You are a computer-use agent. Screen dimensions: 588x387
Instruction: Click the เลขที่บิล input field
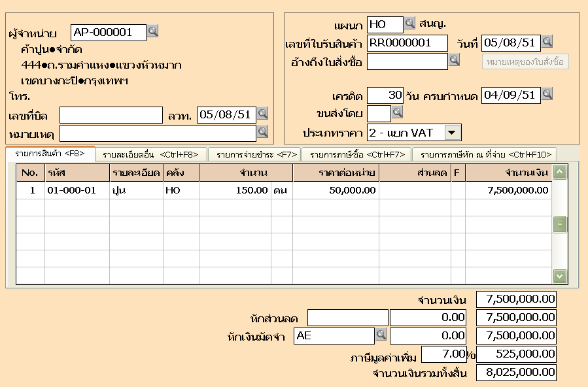[x=111, y=115]
